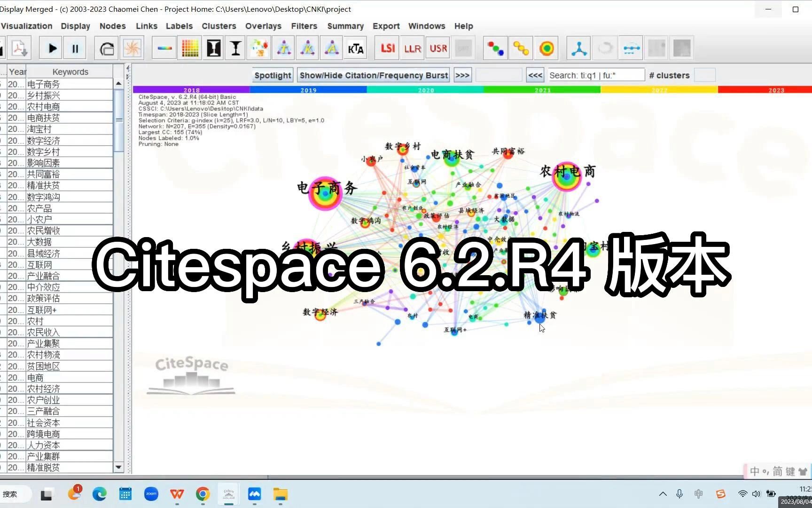
Task: Click the last grey square toolbar icon
Action: [682, 48]
